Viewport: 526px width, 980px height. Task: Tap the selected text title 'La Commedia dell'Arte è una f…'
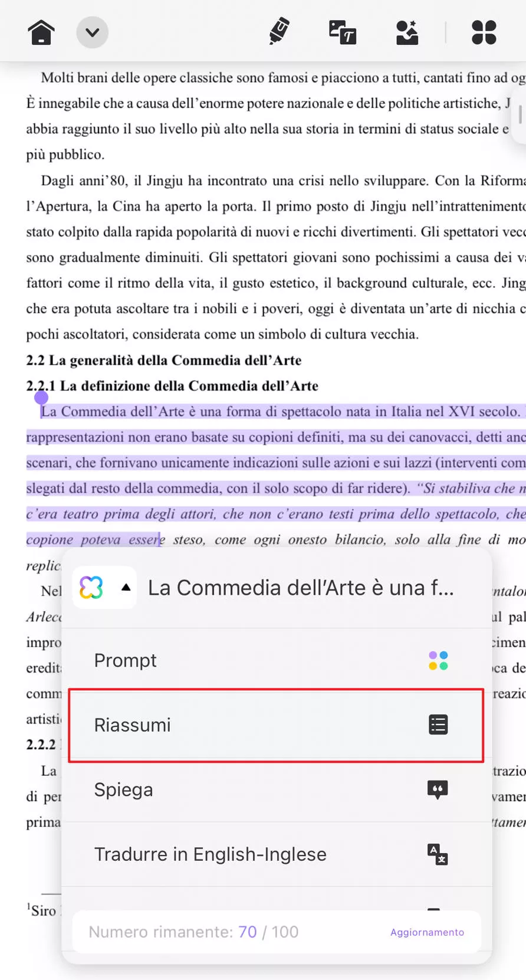(x=301, y=588)
